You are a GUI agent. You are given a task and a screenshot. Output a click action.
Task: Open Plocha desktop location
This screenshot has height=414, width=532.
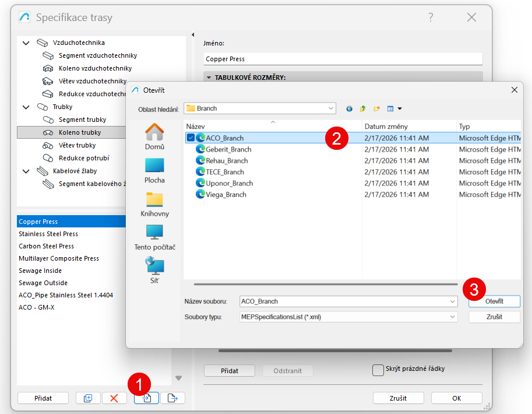(x=155, y=171)
